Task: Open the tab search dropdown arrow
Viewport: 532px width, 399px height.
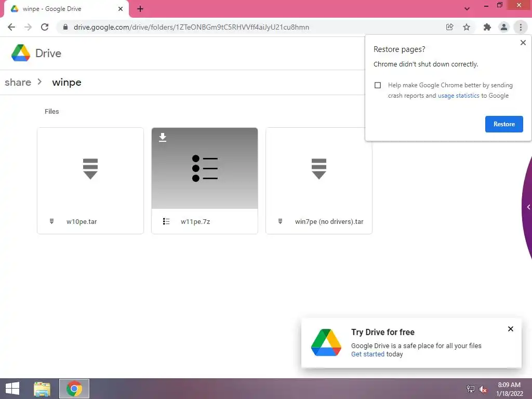Action: [467, 9]
